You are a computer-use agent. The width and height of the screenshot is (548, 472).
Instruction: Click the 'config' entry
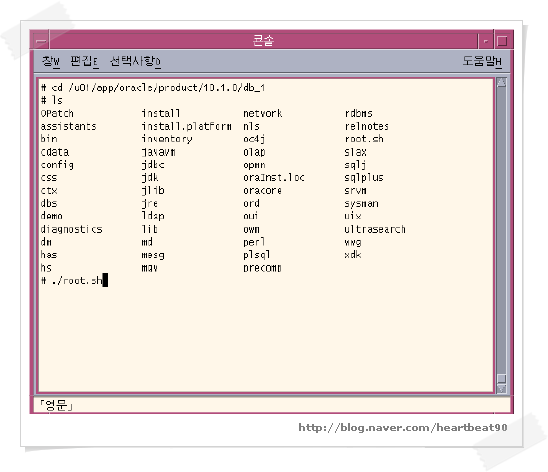click(57, 165)
